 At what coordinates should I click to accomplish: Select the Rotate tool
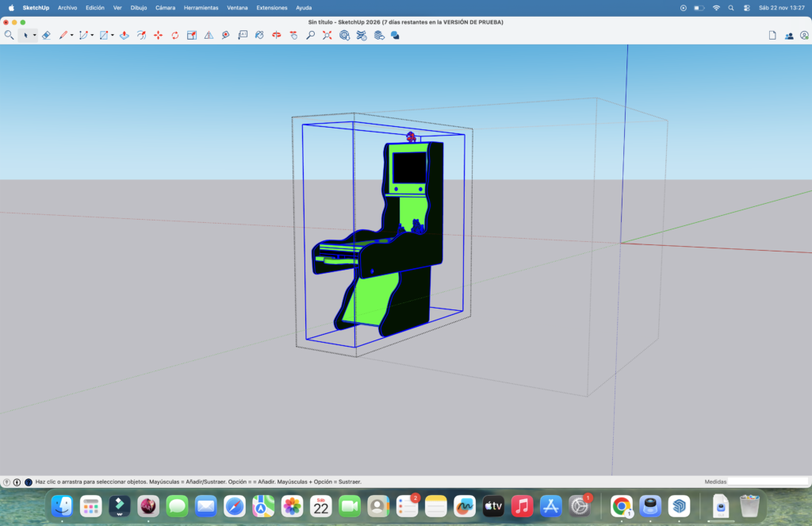click(x=174, y=35)
